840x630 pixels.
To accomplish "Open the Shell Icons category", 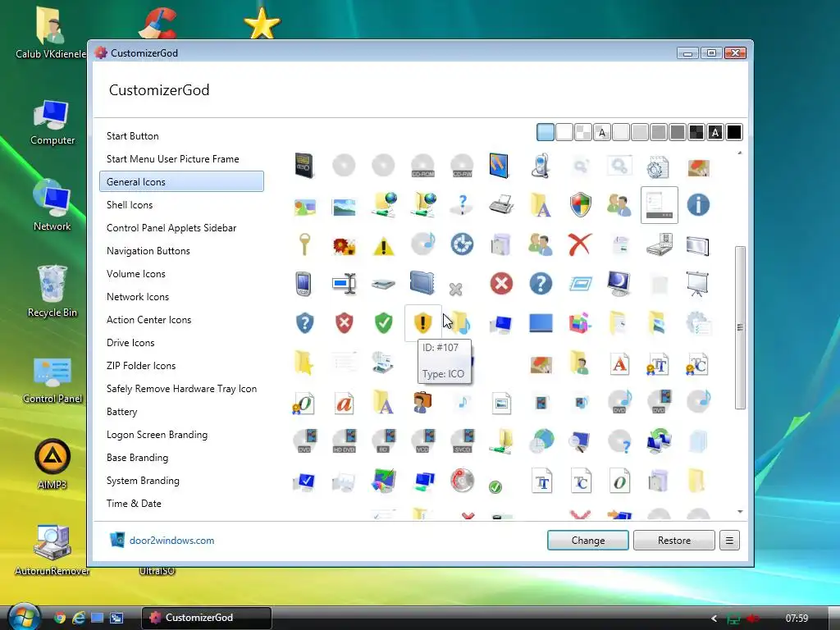I will pos(130,204).
